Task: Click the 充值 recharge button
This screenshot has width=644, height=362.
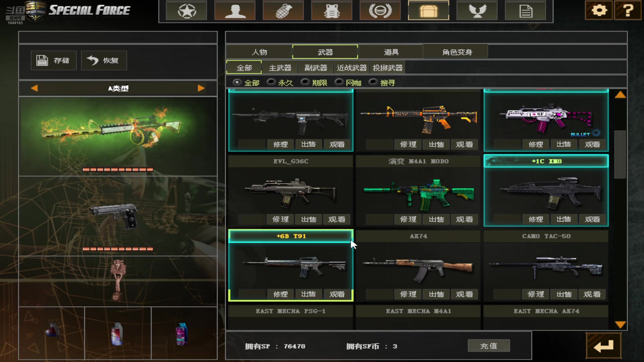Action: [489, 346]
